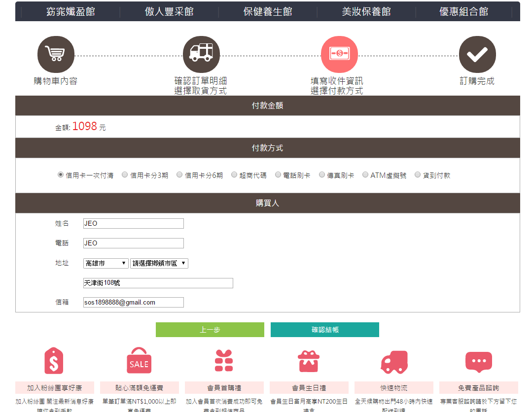532x412 pixels.
Task: Click the checkmark order complete icon
Action: [x=477, y=55]
